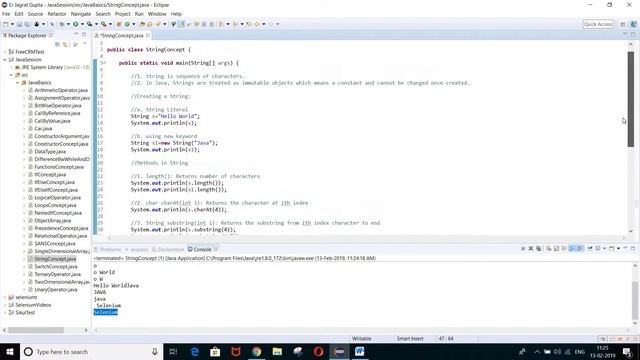Select the SikuliTest project
Viewport: 640px width, 360px height.
pyautogui.click(x=25, y=313)
